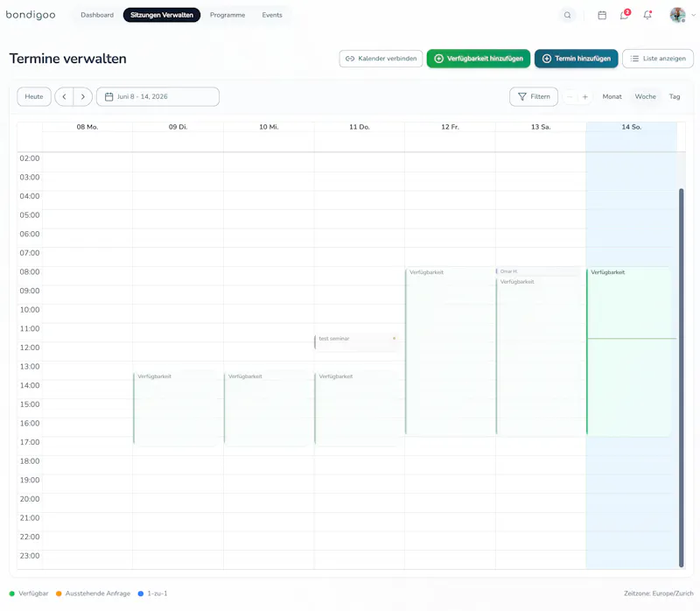Jump to today with Heute
This screenshot has width=700, height=611.
click(x=34, y=96)
